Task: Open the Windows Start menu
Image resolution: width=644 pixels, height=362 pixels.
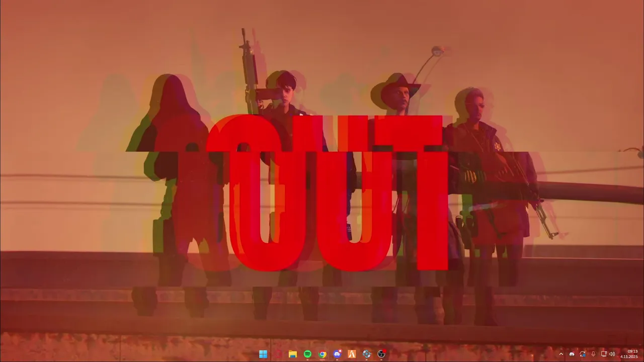Action: 263,354
